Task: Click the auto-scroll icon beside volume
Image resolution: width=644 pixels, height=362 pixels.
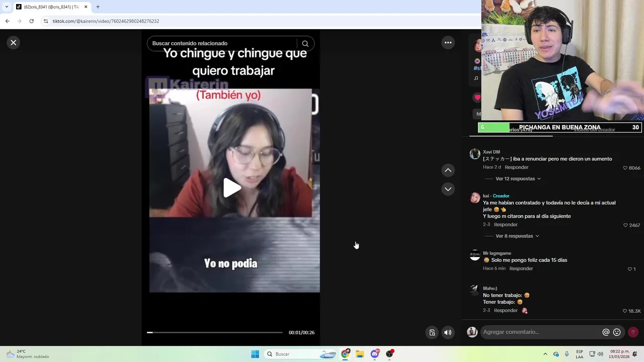Action: point(432,332)
